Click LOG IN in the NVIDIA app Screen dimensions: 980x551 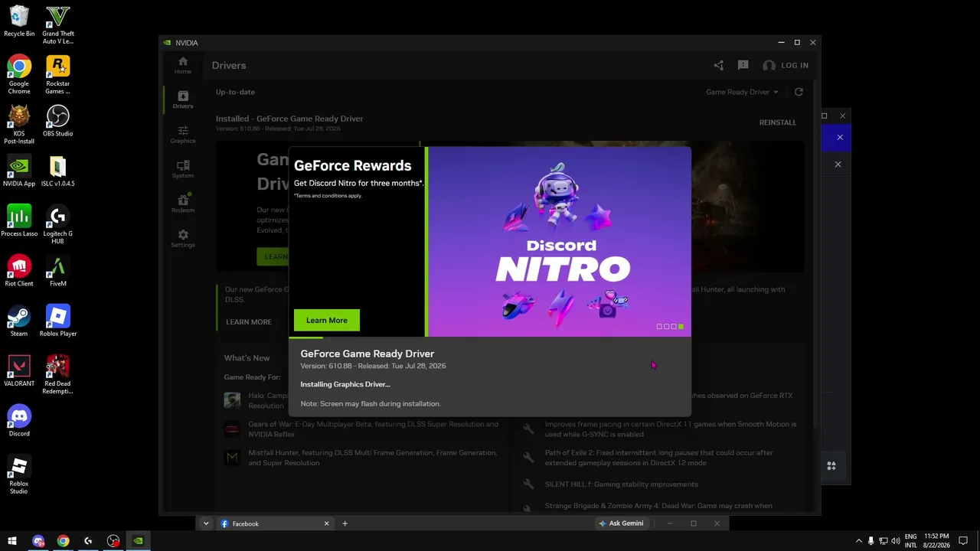coord(786,66)
